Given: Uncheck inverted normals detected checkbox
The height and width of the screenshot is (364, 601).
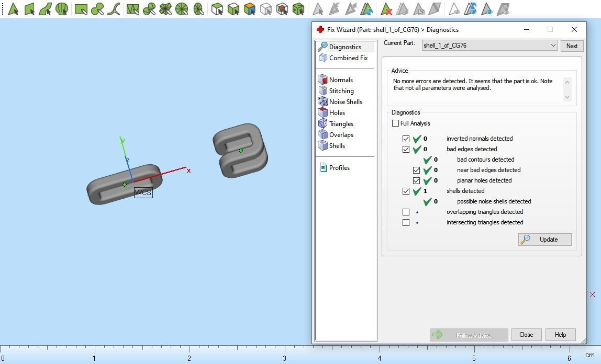Looking at the screenshot, I should click(406, 139).
